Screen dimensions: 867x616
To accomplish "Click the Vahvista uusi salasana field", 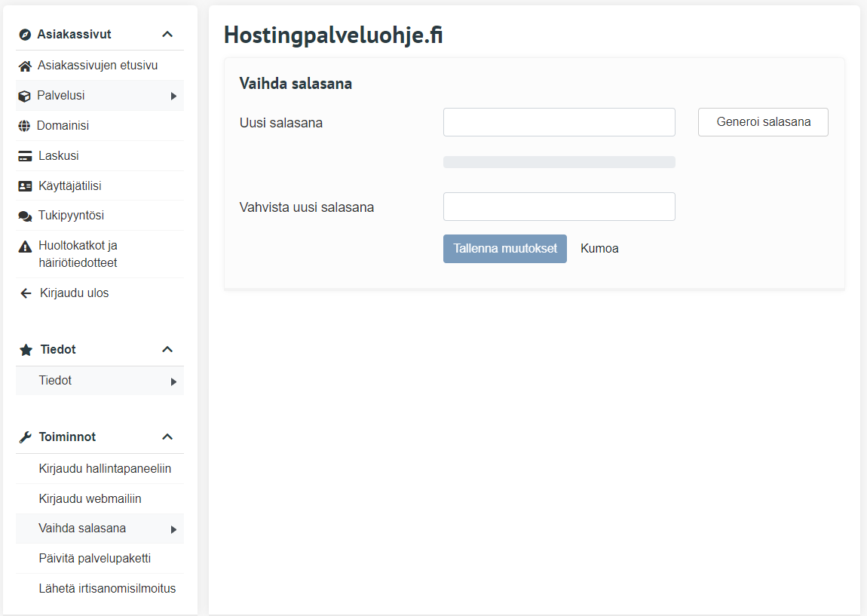I will [x=559, y=207].
